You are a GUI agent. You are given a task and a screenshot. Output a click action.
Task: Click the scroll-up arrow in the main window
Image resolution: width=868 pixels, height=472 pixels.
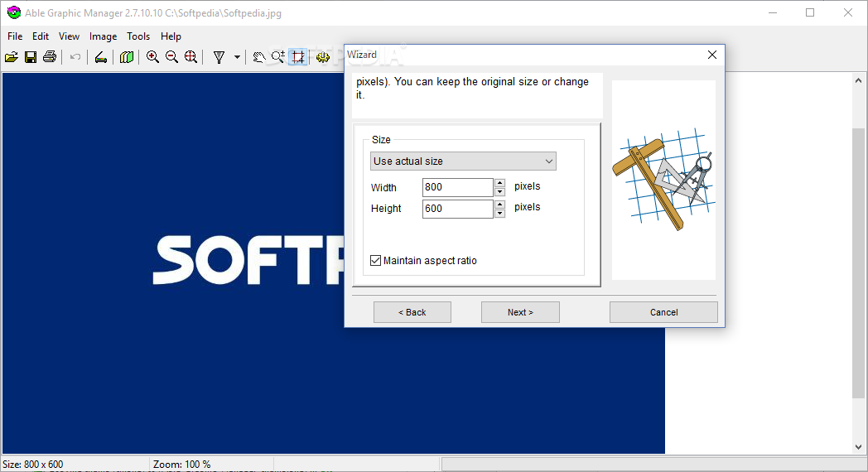pos(858,80)
